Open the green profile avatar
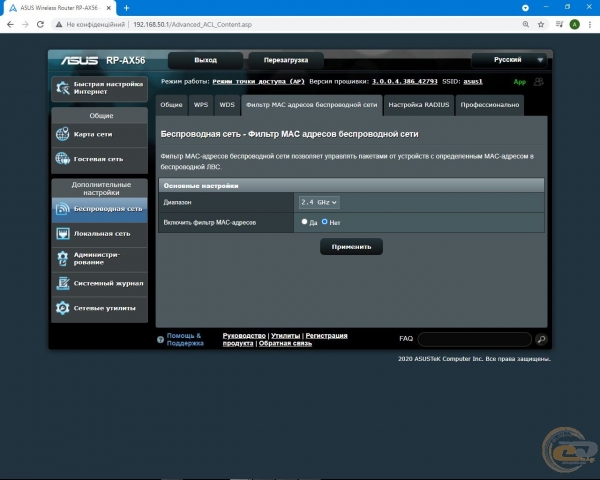This screenshot has width=600, height=480. click(574, 24)
